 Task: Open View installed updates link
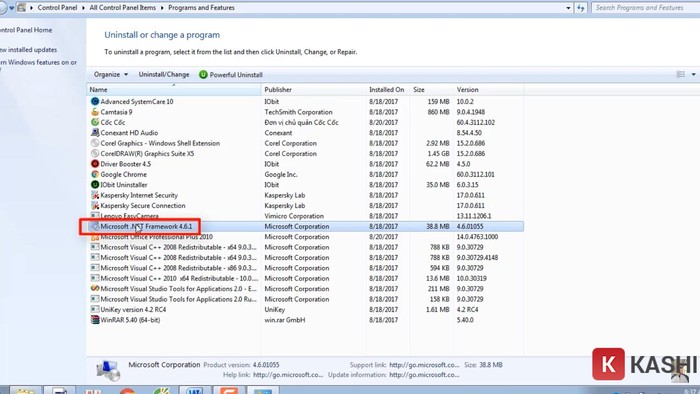[x=28, y=50]
